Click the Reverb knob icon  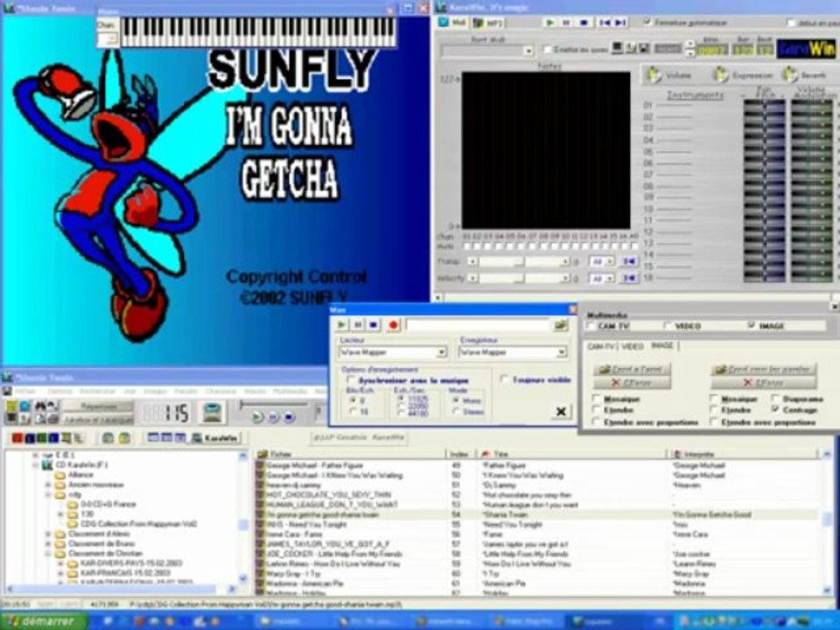click(x=789, y=74)
